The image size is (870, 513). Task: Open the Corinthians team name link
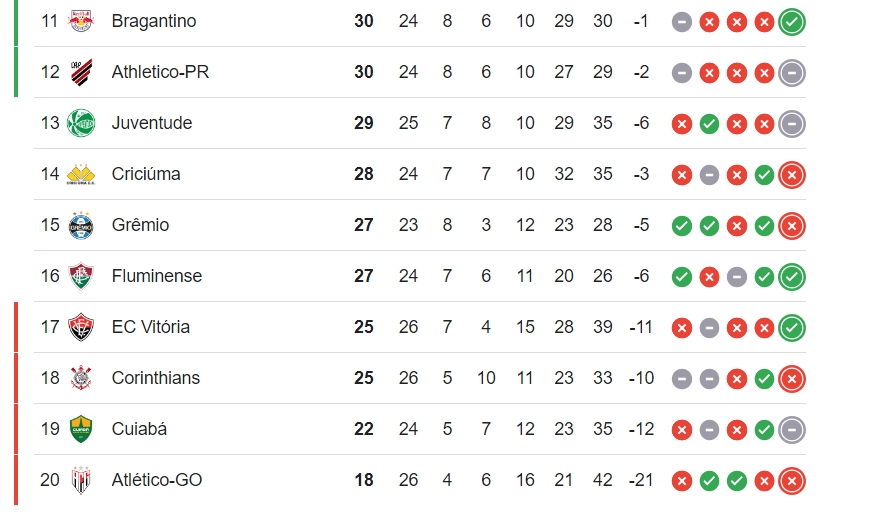tap(156, 378)
